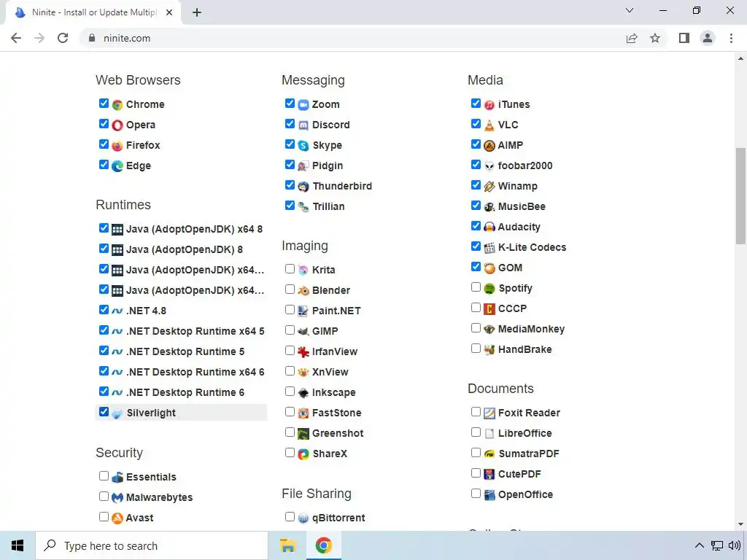
Task: Click the Spotify green icon
Action: point(489,289)
